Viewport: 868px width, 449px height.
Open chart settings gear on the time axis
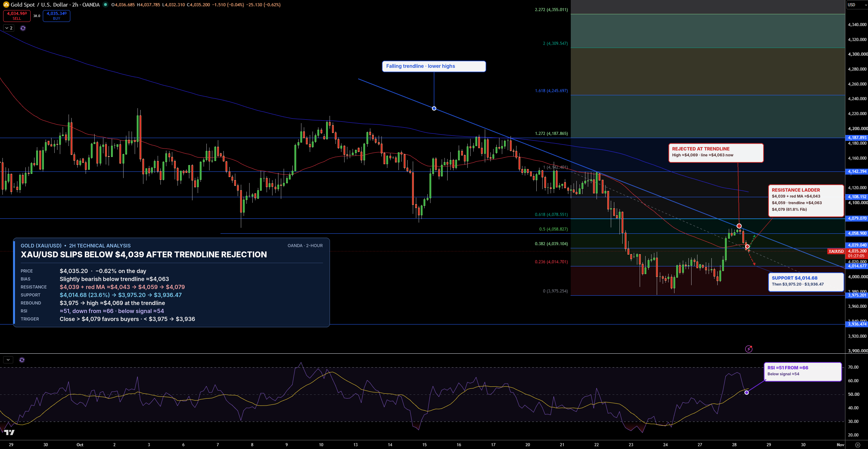coord(858,445)
